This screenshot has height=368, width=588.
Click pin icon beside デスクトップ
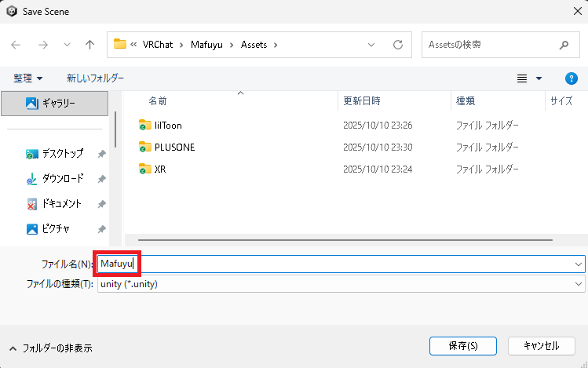click(101, 154)
